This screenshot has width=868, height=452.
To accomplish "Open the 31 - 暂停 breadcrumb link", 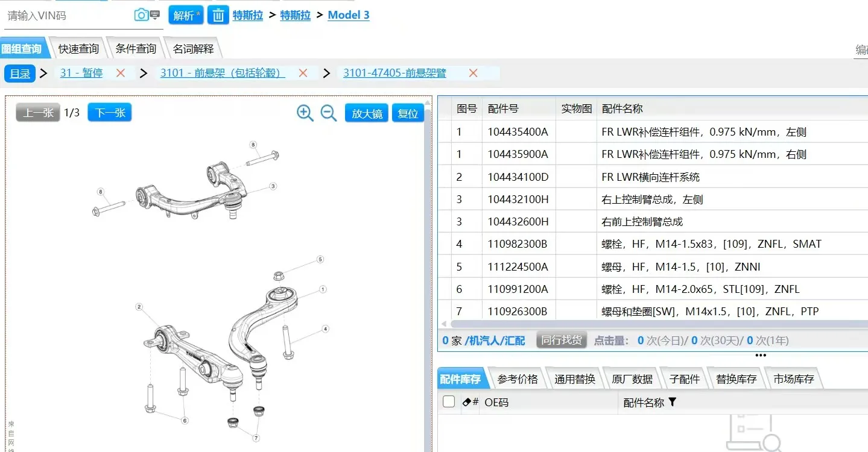I will pyautogui.click(x=81, y=73).
